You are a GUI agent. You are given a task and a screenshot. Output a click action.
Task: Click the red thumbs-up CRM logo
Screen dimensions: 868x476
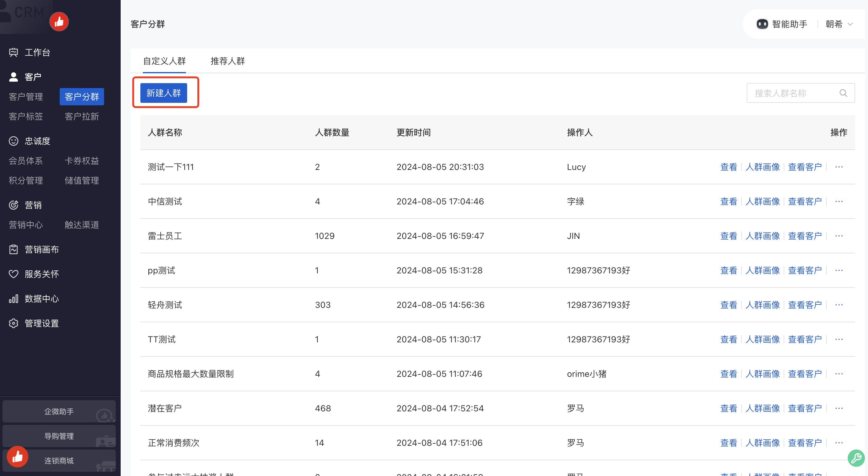[x=59, y=22]
